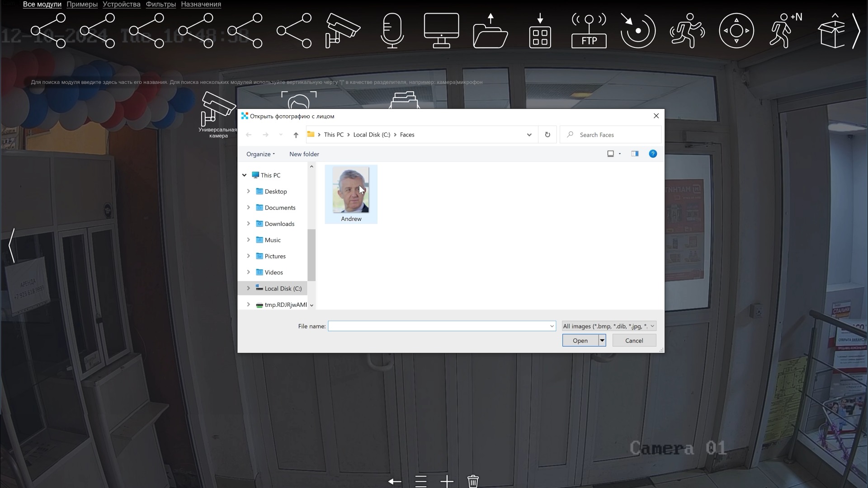868x488 pixels.
Task: Expand the Music tree node
Action: (248, 240)
